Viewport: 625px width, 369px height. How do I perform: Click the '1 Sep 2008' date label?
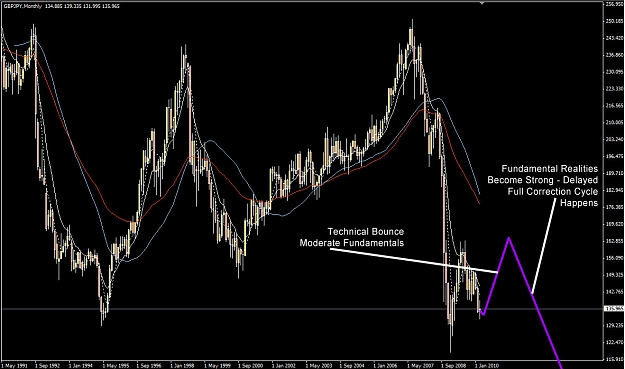tap(454, 365)
